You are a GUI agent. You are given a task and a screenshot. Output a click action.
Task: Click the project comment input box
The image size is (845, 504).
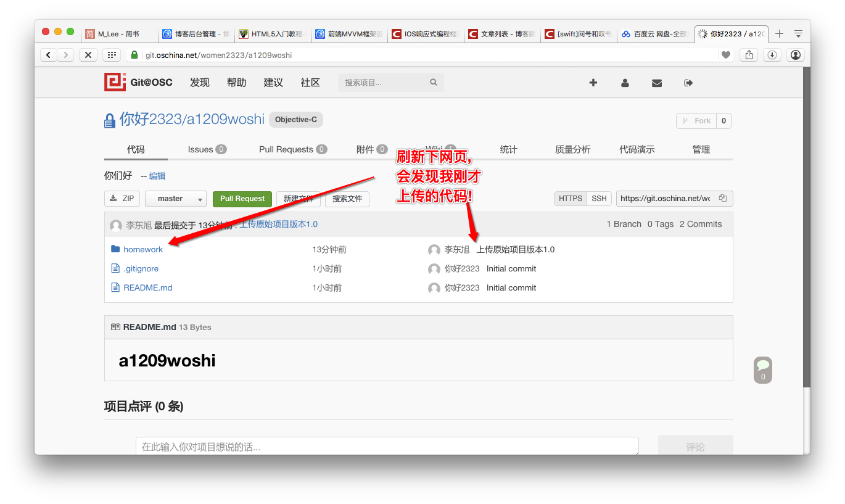pos(387,446)
